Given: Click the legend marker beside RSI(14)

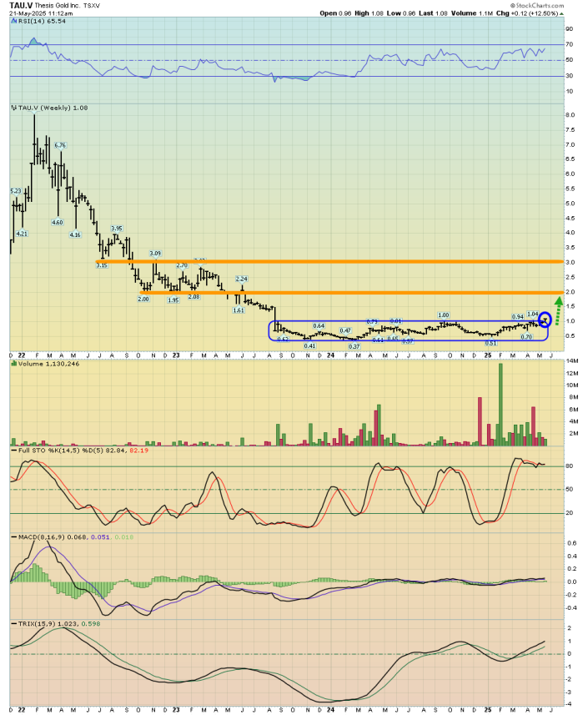Looking at the screenshot, I should coord(14,22).
